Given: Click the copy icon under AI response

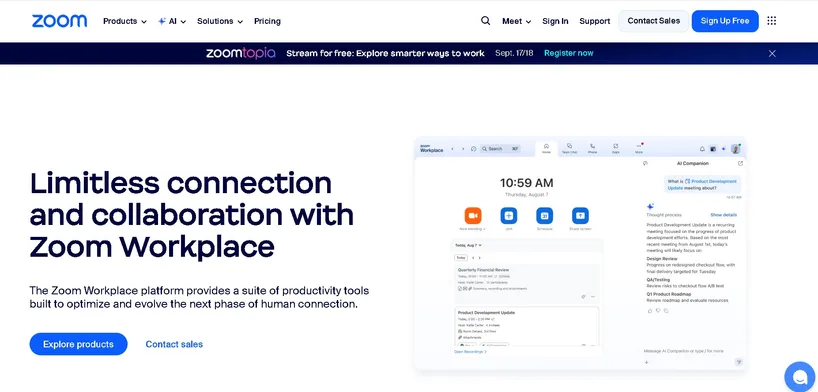Looking at the screenshot, I should pos(666,311).
